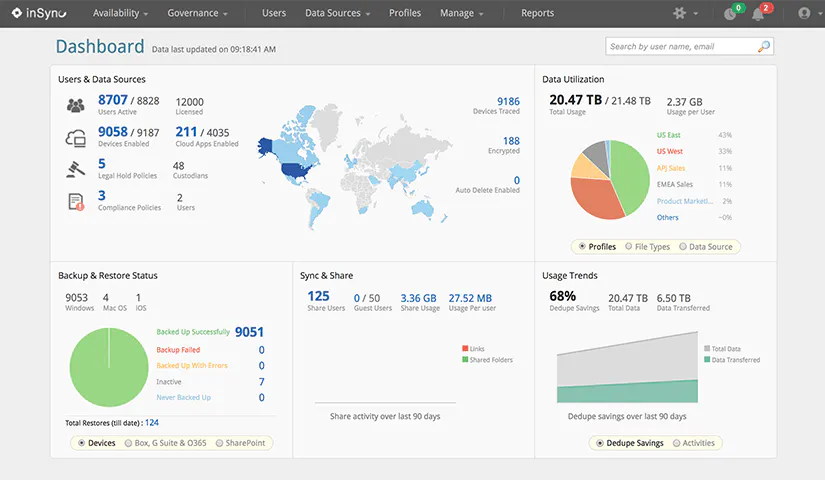The height and width of the screenshot is (480, 825).
Task: Click the inSync logo icon
Action: point(16,13)
